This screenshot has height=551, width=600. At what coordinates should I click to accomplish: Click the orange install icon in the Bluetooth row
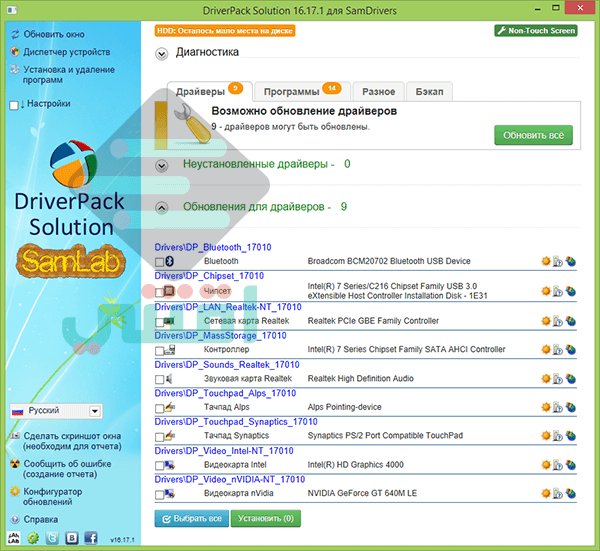point(546,261)
